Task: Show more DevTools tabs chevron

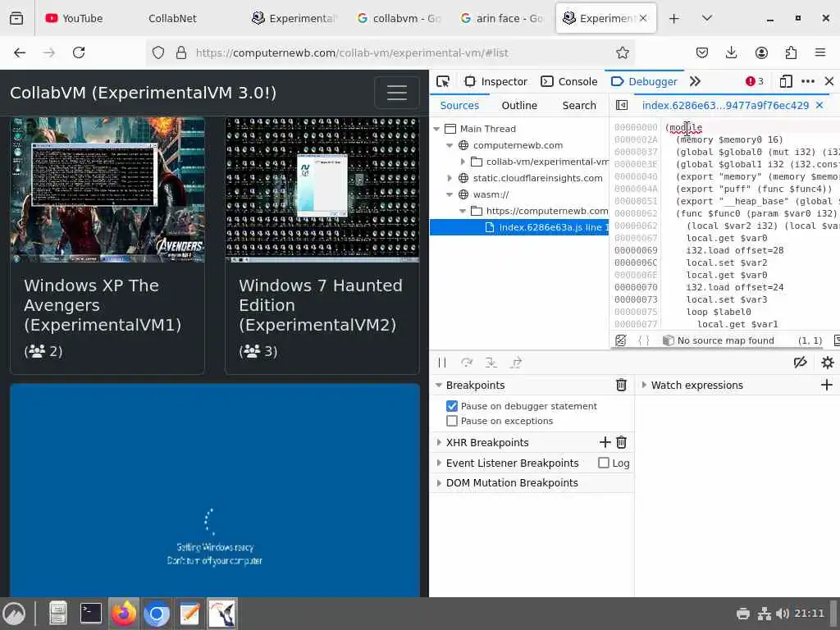Action: coord(695,81)
